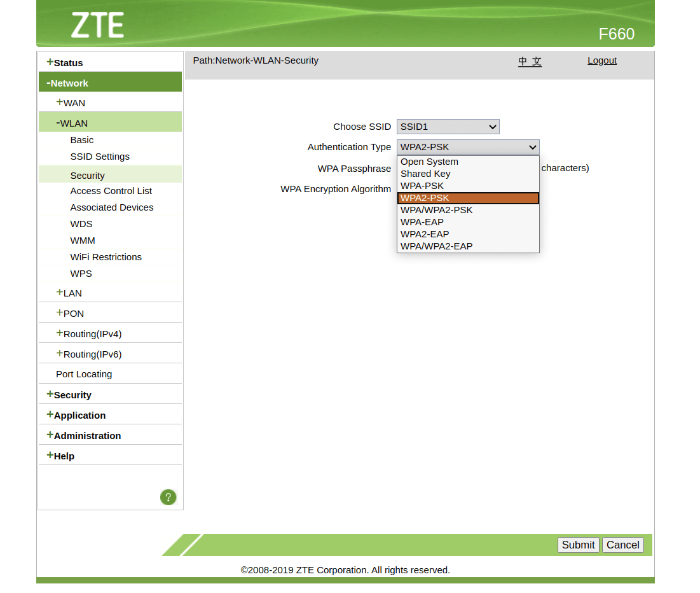This screenshot has width=700, height=593.
Task: Open the WLAN Basic page
Action: point(81,140)
